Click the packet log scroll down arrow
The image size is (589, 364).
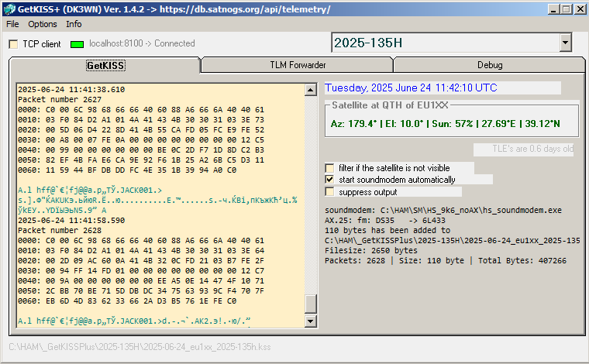310,321
